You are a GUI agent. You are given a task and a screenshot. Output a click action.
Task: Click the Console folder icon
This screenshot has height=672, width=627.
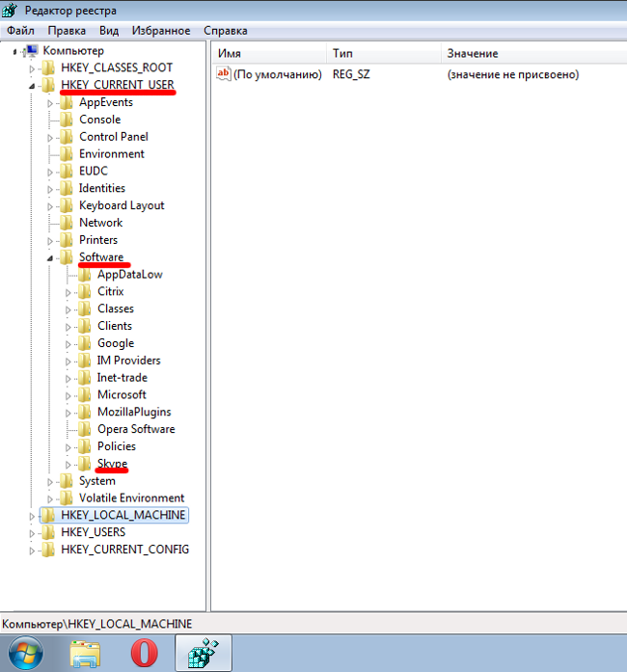pos(67,120)
